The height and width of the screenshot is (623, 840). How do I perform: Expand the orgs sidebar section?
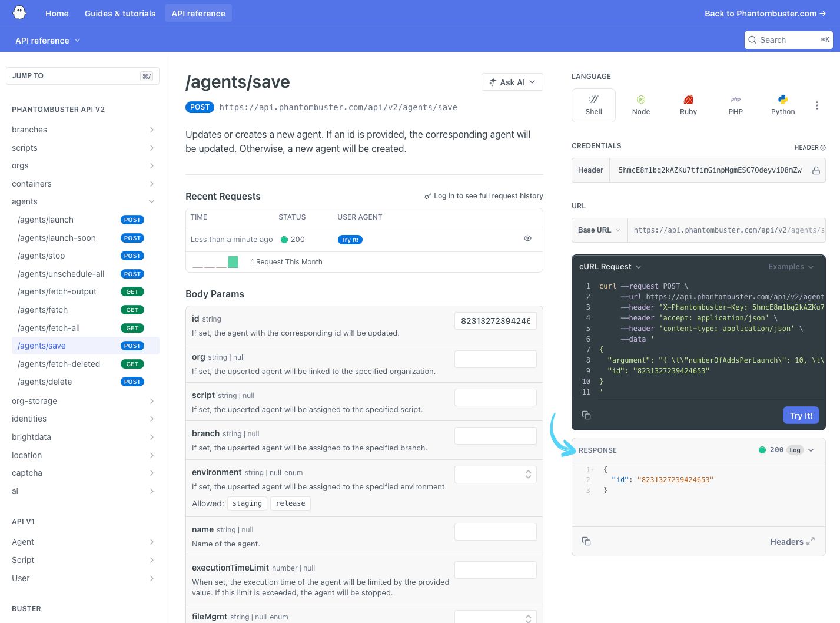151,165
